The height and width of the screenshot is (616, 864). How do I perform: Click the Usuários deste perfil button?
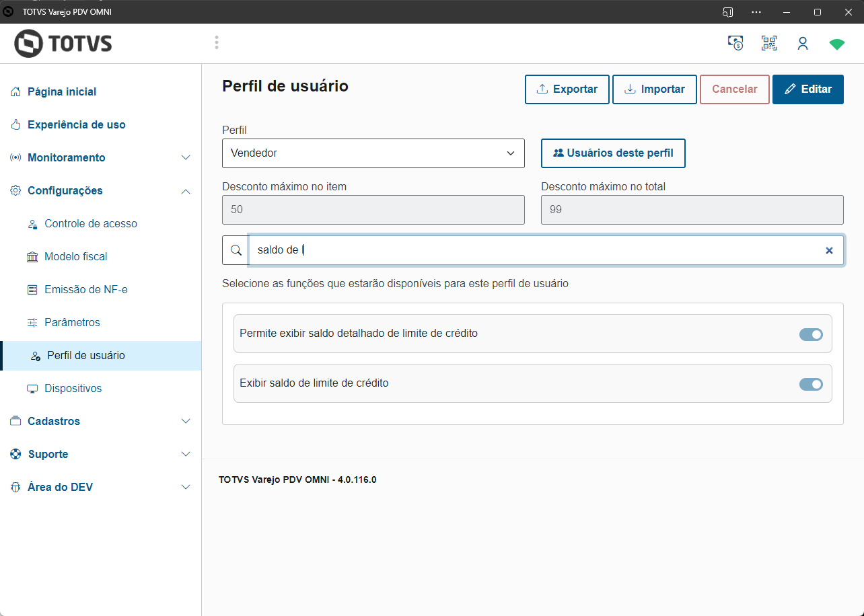tap(613, 153)
